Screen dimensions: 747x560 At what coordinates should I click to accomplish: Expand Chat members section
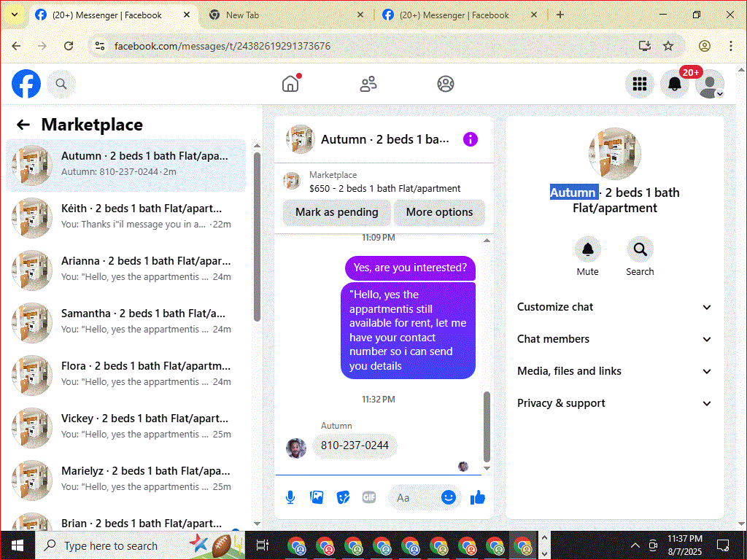pyautogui.click(x=614, y=339)
